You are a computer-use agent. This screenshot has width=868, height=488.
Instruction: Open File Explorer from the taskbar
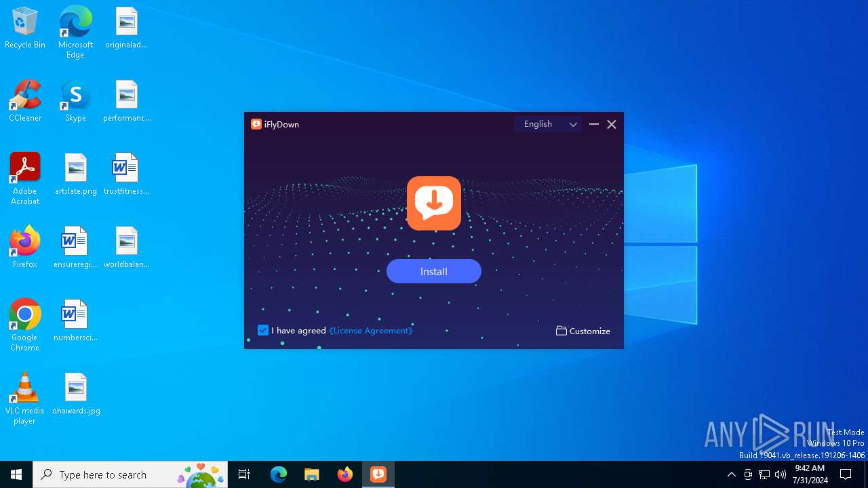tap(312, 474)
